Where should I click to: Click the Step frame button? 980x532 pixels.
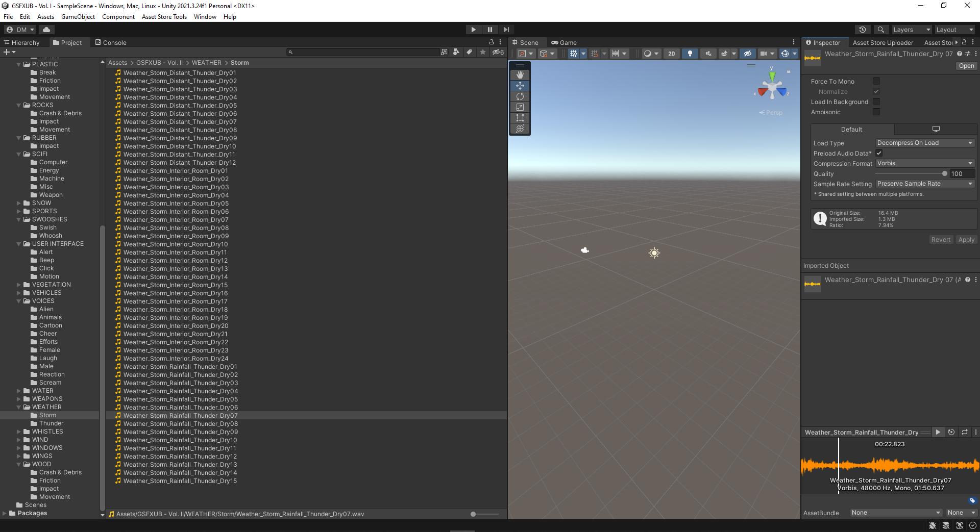(506, 30)
